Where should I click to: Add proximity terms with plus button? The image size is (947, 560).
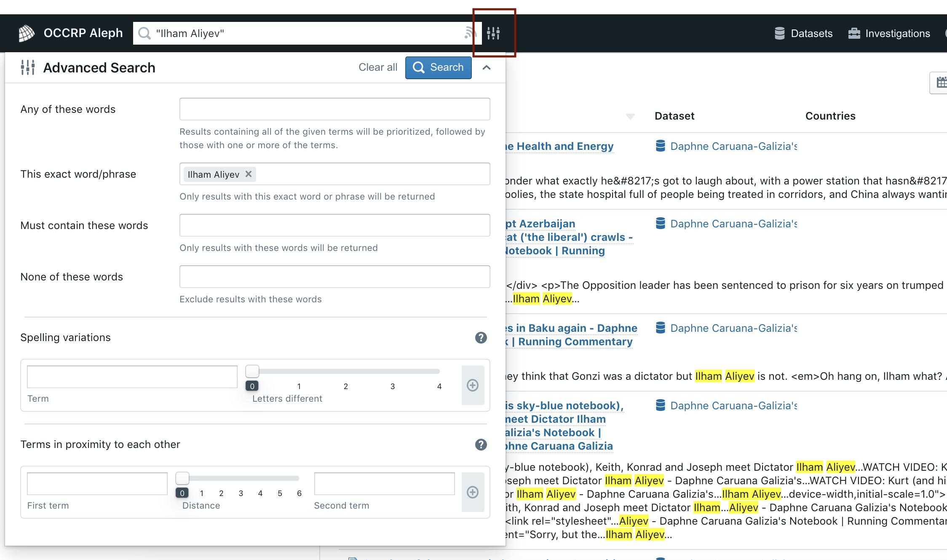473,492
